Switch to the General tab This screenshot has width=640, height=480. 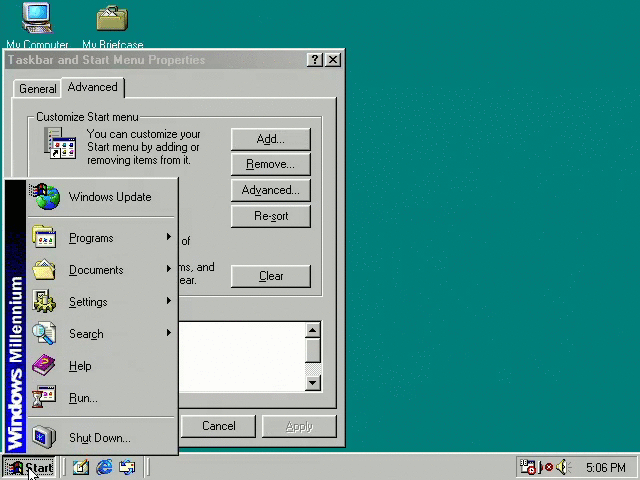38,89
